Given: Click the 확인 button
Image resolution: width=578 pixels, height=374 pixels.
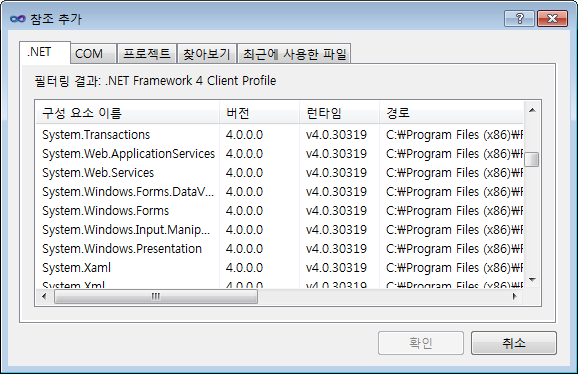Looking at the screenshot, I should pyautogui.click(x=421, y=343).
